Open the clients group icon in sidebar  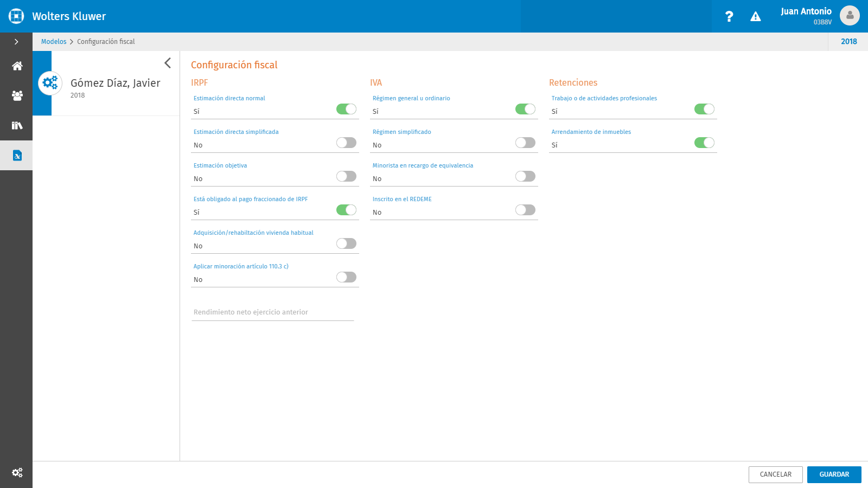(x=17, y=96)
